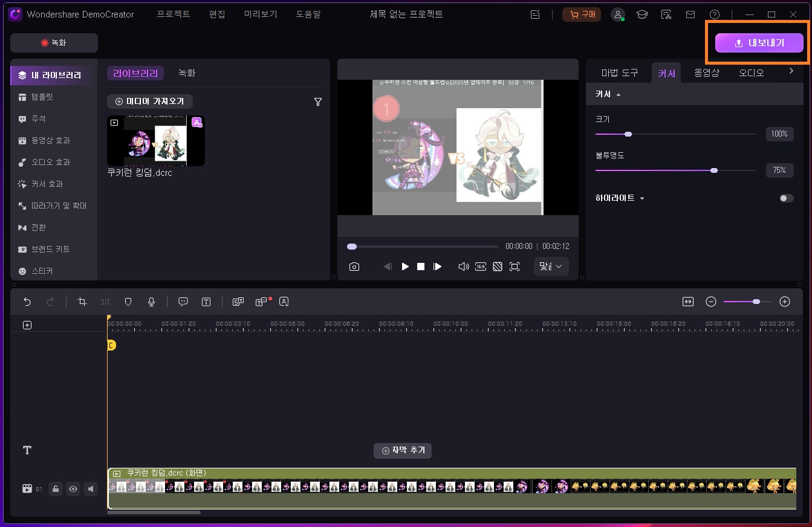Stop the video playback
This screenshot has height=527, width=812.
tap(421, 267)
